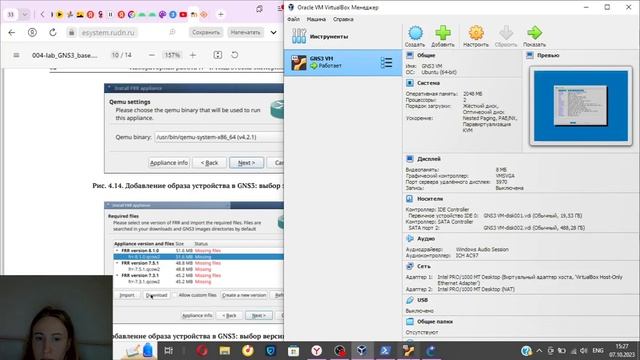This screenshot has height=360, width=640.
Task: Click the 33 tab counter
Action: [11, 15]
